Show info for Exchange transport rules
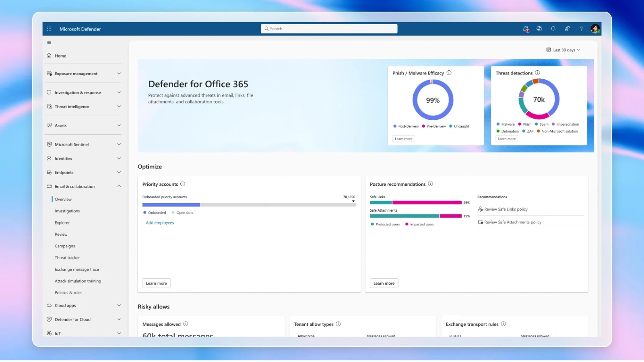644x362 pixels. [503, 324]
